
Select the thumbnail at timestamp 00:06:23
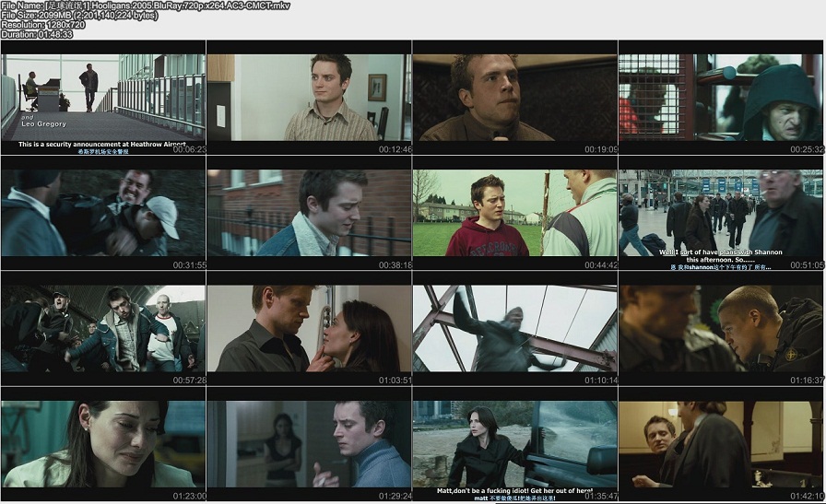[103, 98]
